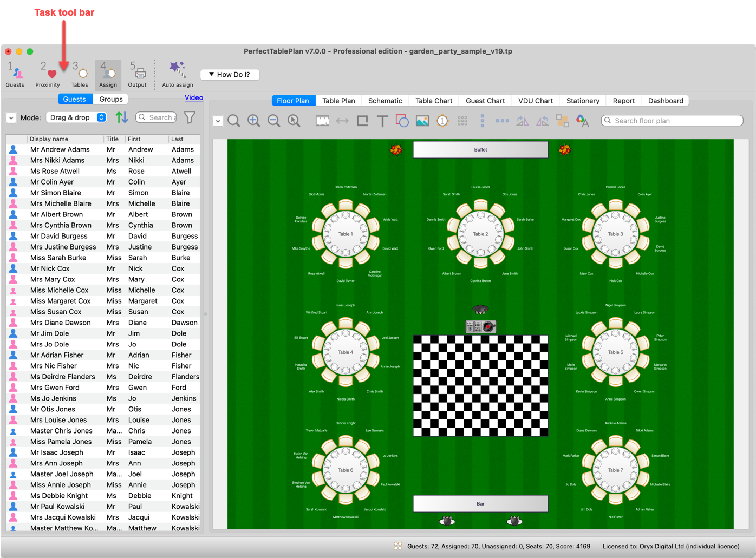Switch to the Table Chart tab
Image resolution: width=756 pixels, height=558 pixels.
(x=433, y=101)
